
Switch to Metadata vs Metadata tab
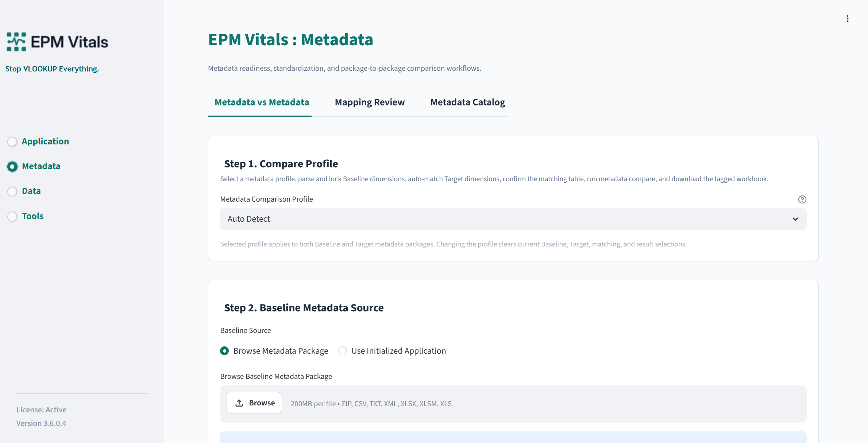click(x=262, y=102)
